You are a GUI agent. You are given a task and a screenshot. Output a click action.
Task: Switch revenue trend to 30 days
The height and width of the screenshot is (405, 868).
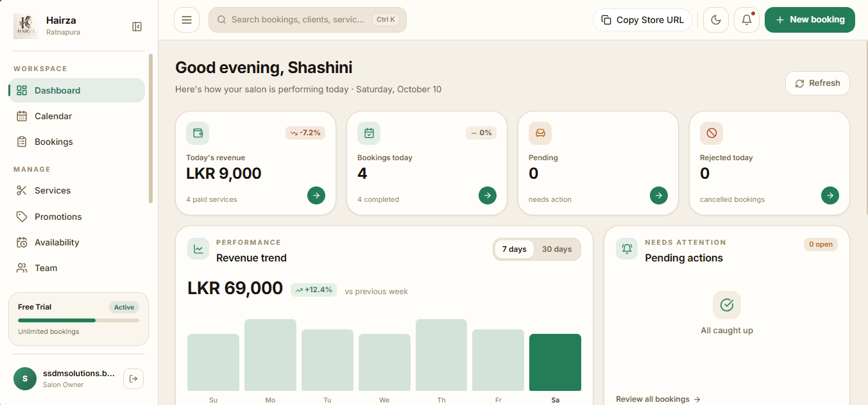coord(557,249)
